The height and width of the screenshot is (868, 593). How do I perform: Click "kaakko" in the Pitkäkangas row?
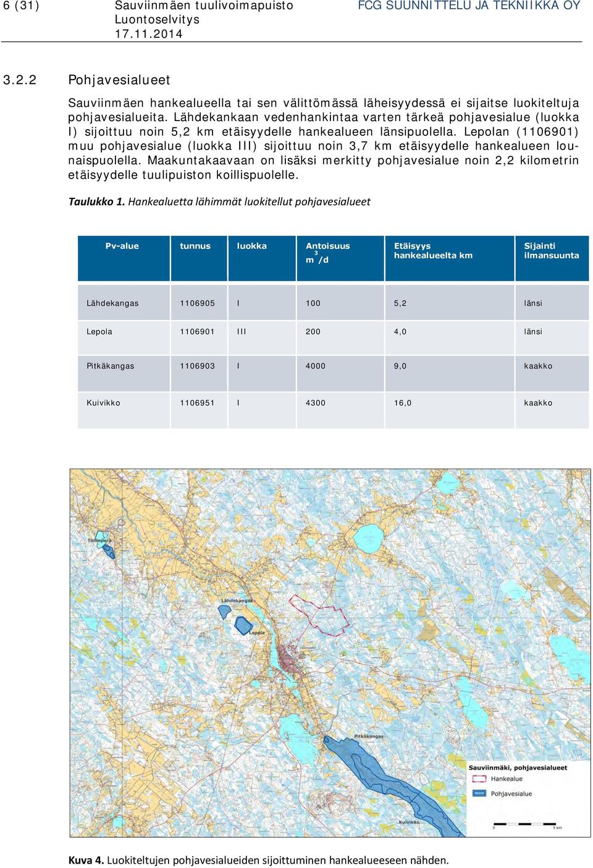point(538,366)
